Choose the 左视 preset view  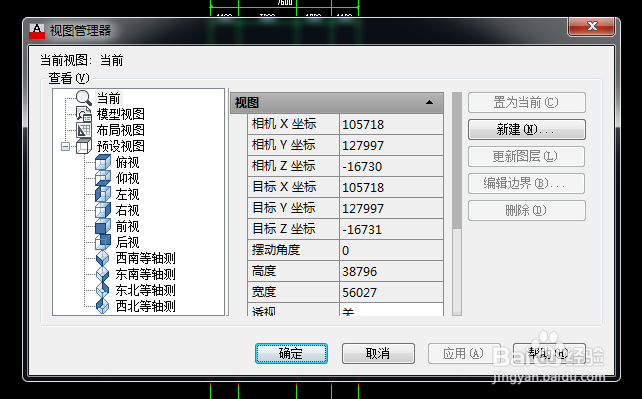(127, 194)
